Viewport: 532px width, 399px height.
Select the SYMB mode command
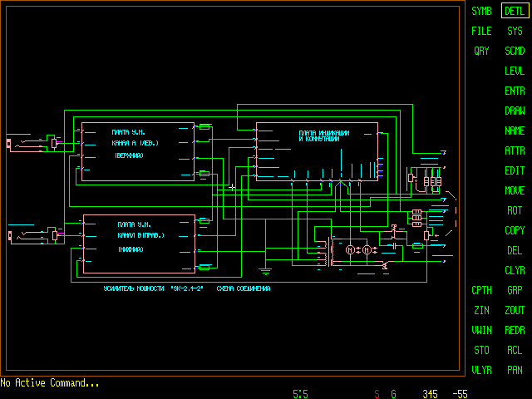coord(481,11)
